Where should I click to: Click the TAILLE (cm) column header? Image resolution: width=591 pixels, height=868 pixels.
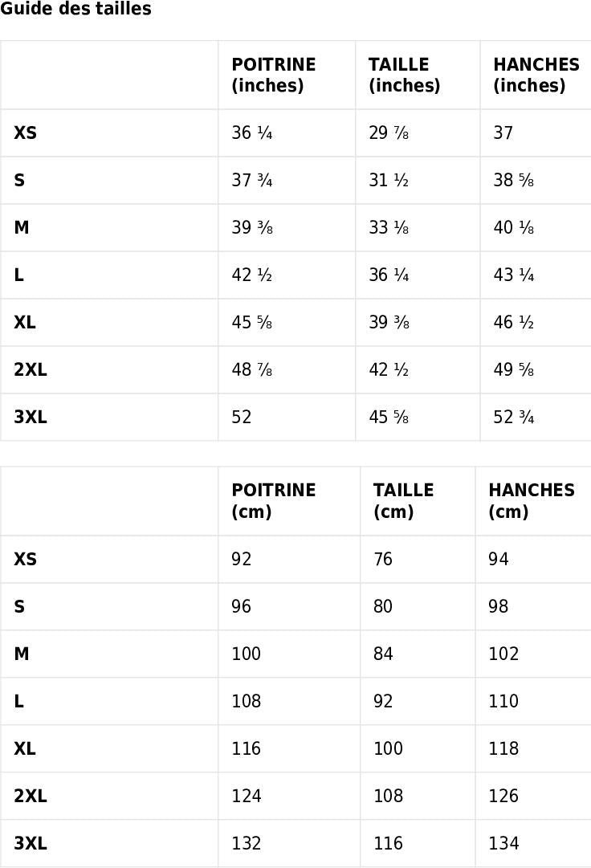[403, 501]
